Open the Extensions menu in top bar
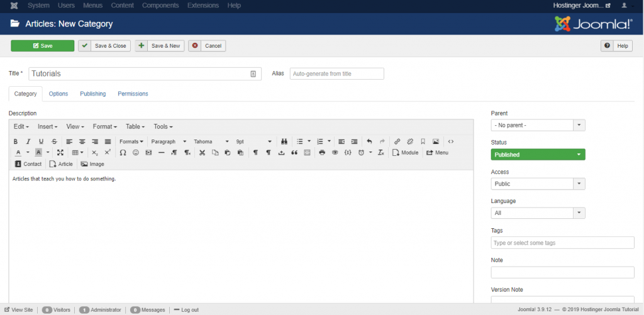 (202, 5)
